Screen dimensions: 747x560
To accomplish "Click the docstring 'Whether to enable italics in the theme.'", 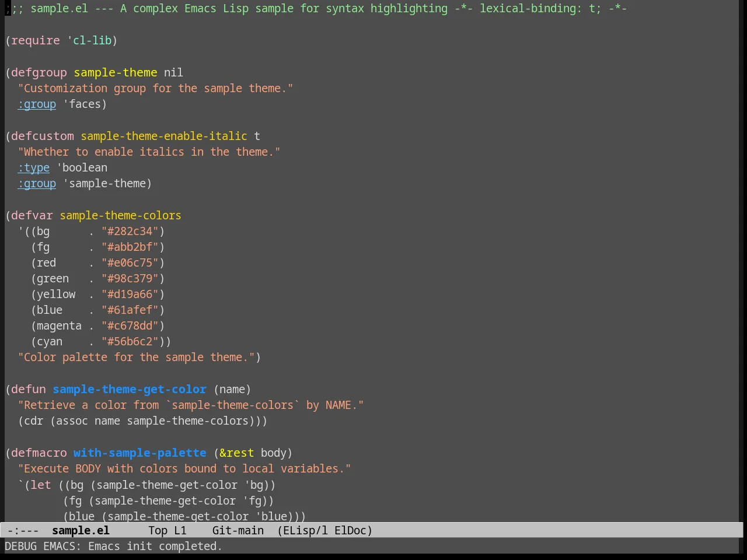I will coord(149,152).
